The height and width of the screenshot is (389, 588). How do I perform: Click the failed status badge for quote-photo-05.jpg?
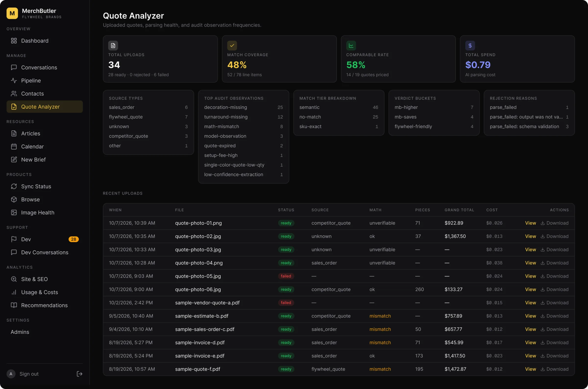tap(286, 276)
